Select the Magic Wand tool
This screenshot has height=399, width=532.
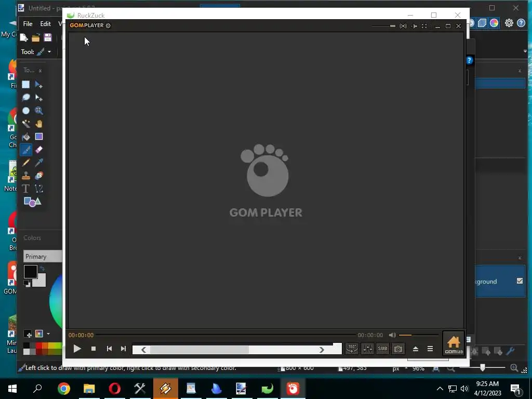[26, 124]
